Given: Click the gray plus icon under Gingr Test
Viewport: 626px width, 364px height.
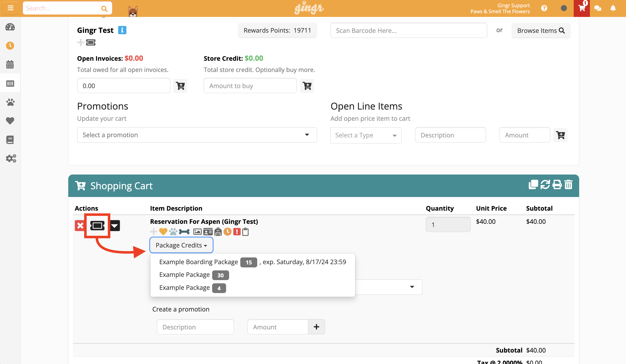Looking at the screenshot, I should click(80, 42).
